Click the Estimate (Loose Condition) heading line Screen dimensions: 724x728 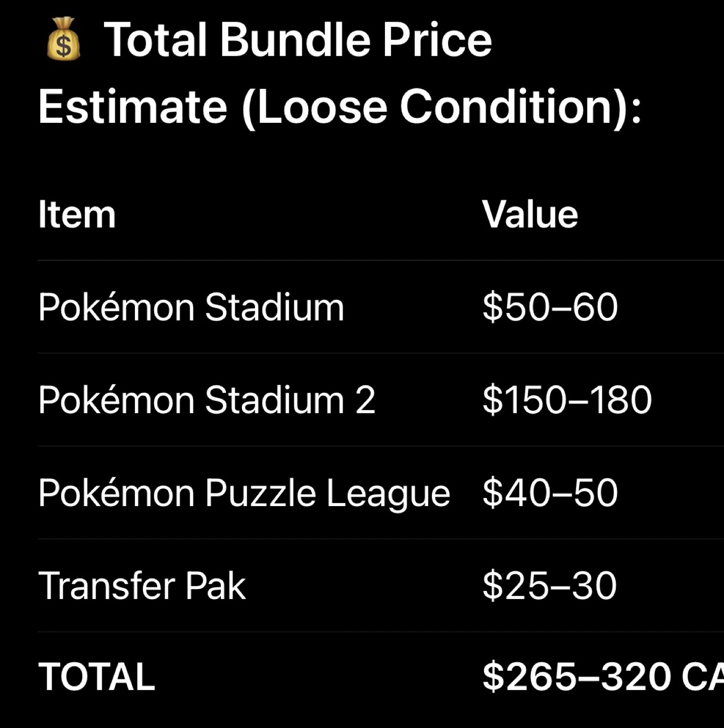click(x=340, y=107)
